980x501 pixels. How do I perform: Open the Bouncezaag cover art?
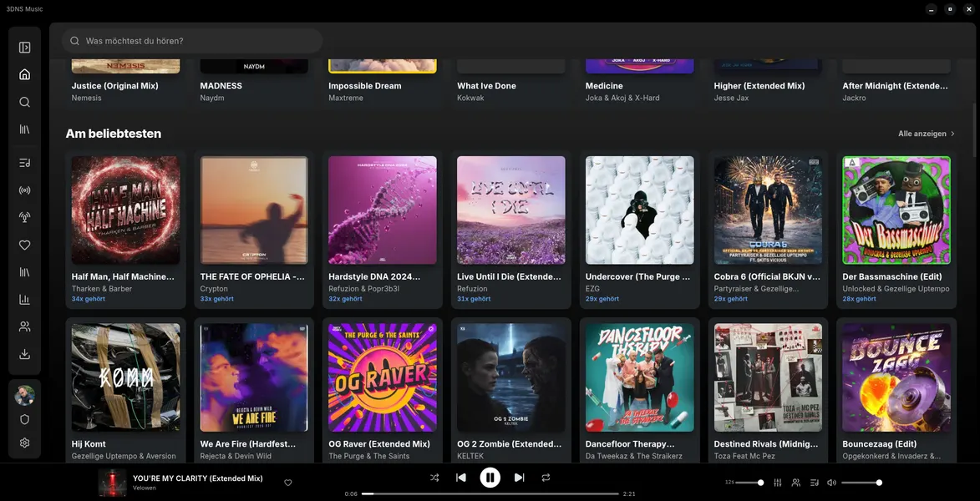click(896, 377)
